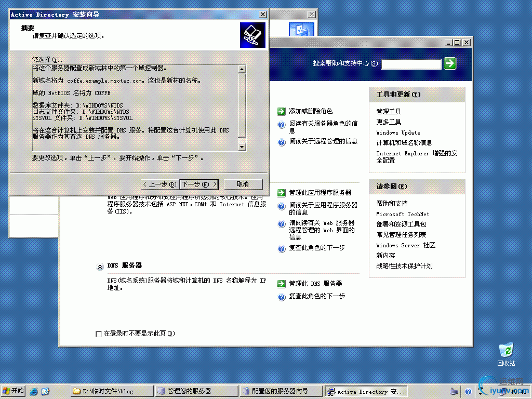Click 工具和更新 panel header
The image size is (532, 399).
[x=417, y=95]
